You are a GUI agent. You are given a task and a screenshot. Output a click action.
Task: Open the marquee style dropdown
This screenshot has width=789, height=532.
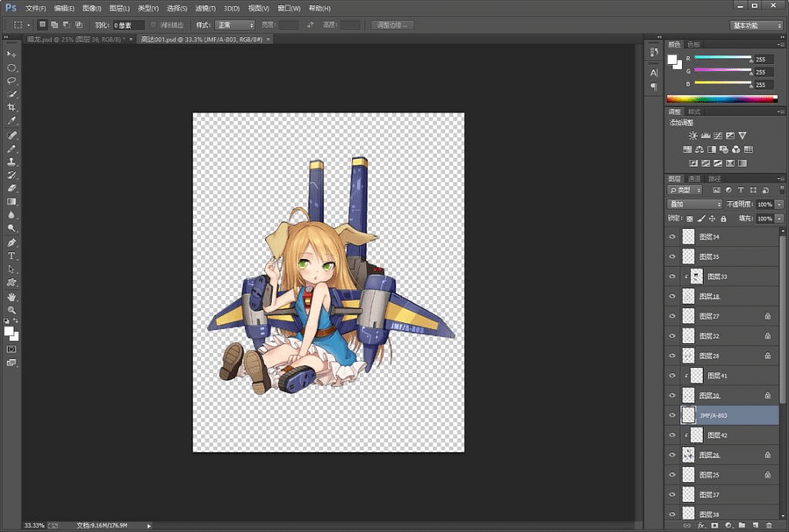pyautogui.click(x=235, y=25)
